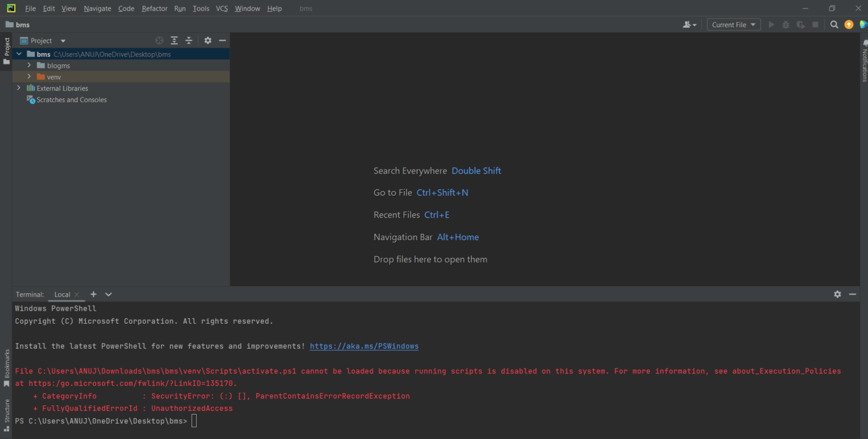Expand the External Libraries node
Screen dimensions: 868x439
coord(19,88)
